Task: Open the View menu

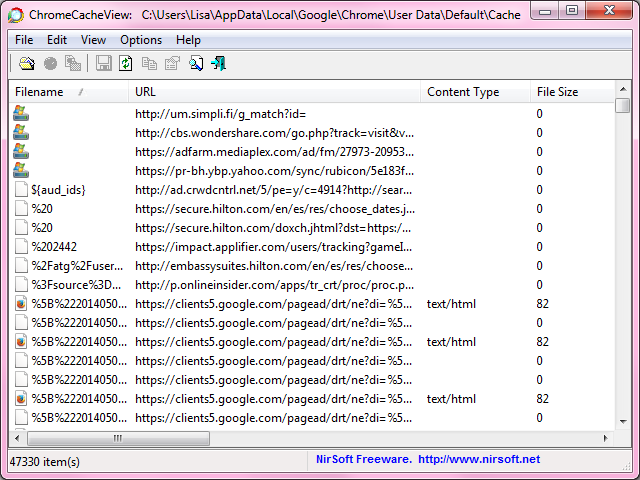Action: pyautogui.click(x=93, y=40)
